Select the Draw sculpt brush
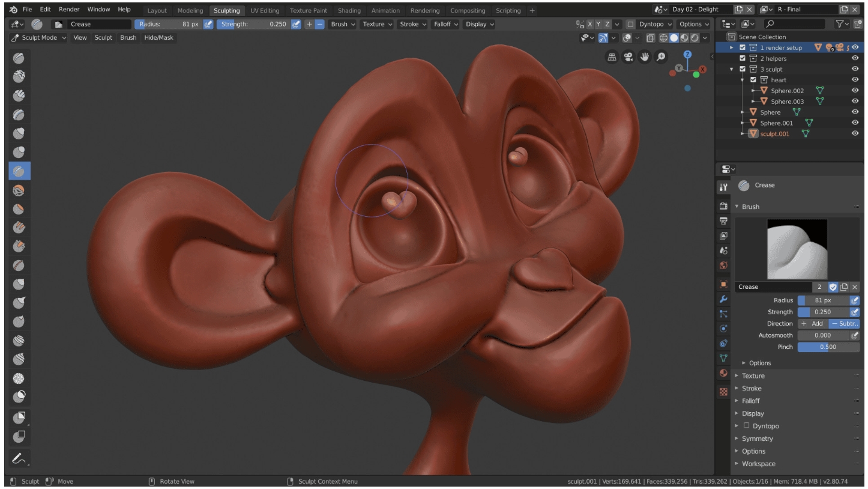 19,58
